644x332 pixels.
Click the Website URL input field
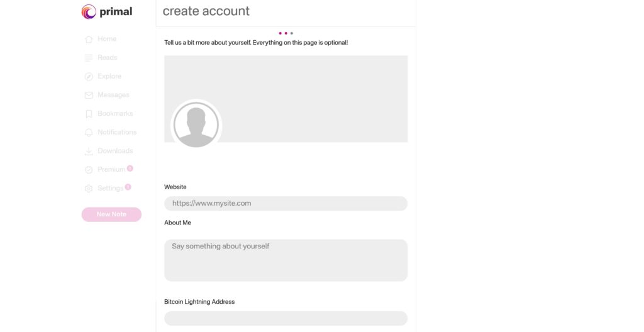coord(286,204)
